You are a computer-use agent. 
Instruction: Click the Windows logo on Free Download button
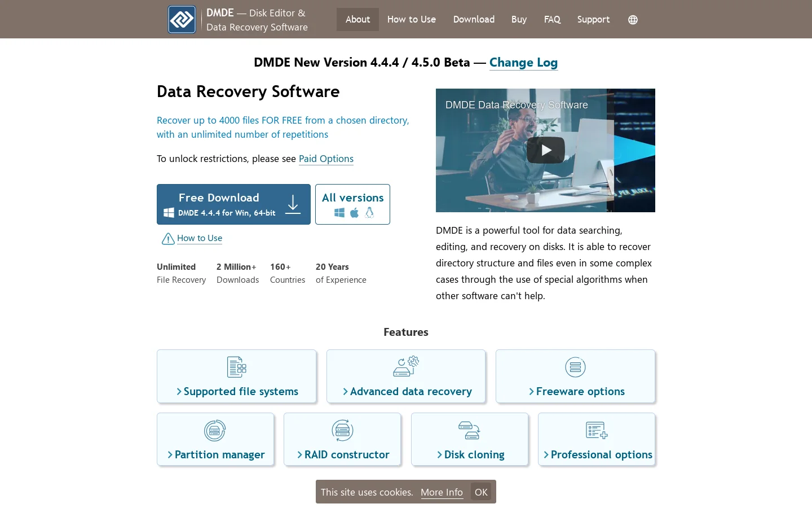click(x=169, y=213)
